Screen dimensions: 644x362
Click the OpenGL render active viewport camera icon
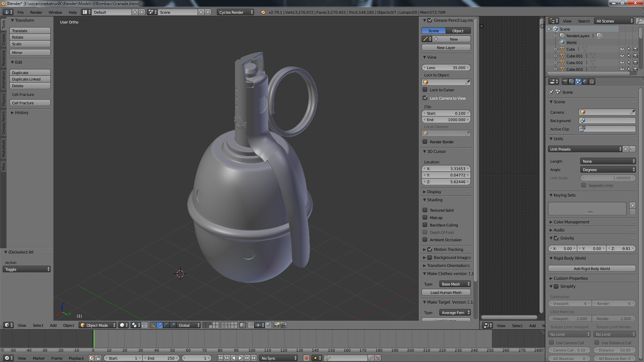coord(277,325)
